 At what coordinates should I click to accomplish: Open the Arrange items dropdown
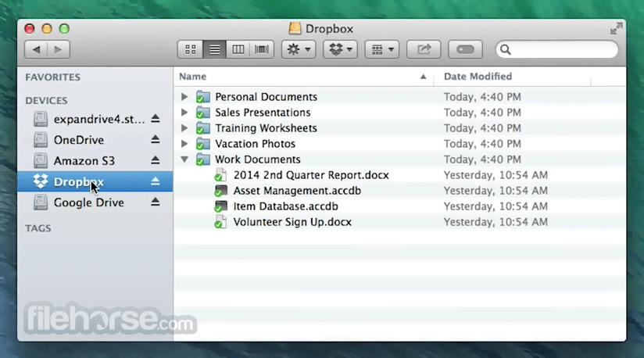[382, 50]
